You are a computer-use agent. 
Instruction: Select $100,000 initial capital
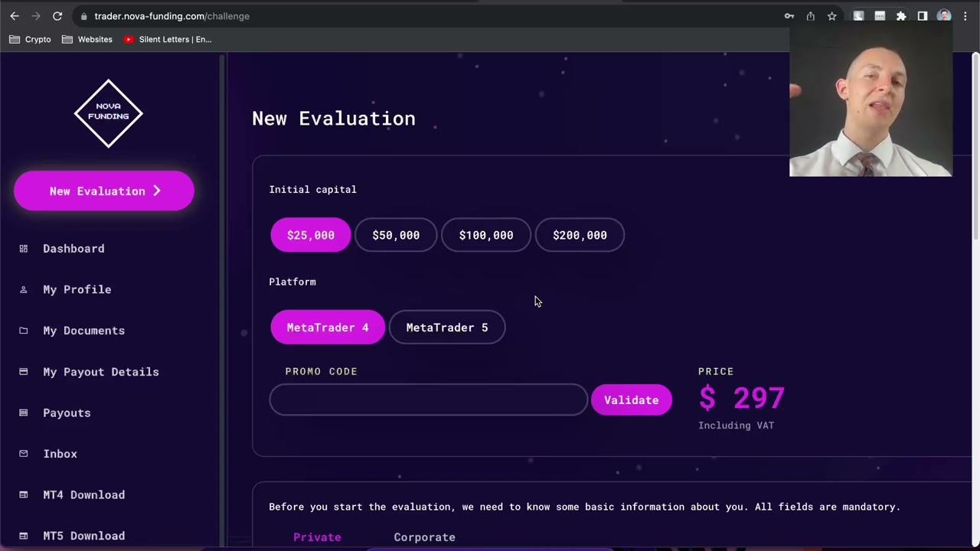[486, 235]
